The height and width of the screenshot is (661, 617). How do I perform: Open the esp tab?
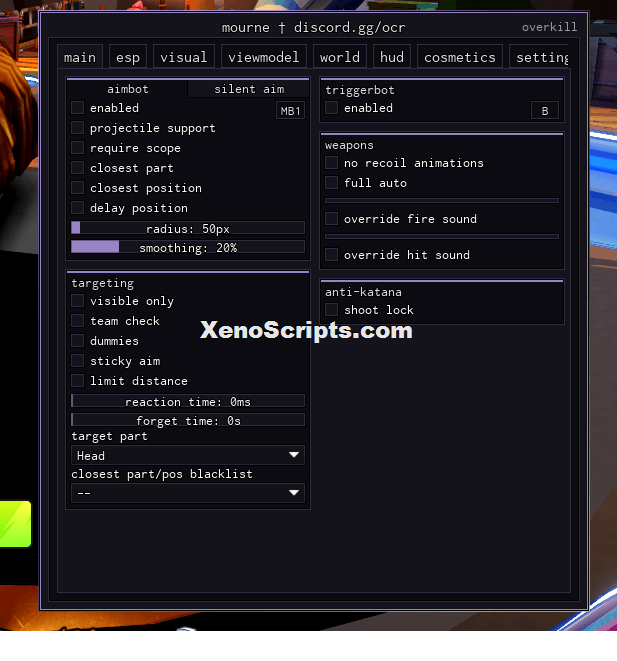coord(128,57)
